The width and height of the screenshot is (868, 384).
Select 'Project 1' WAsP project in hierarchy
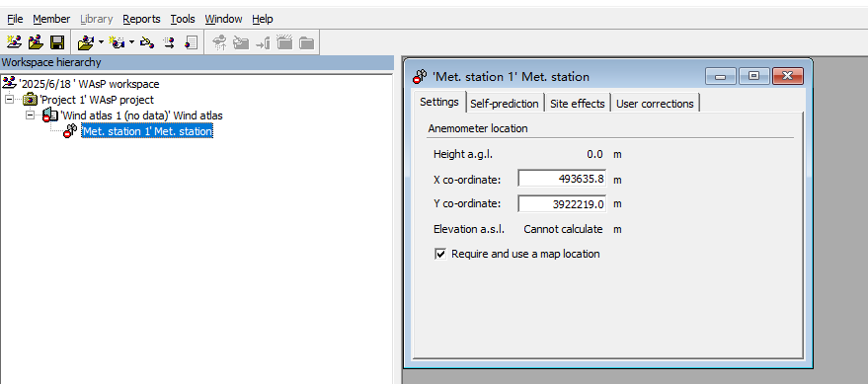tap(97, 100)
